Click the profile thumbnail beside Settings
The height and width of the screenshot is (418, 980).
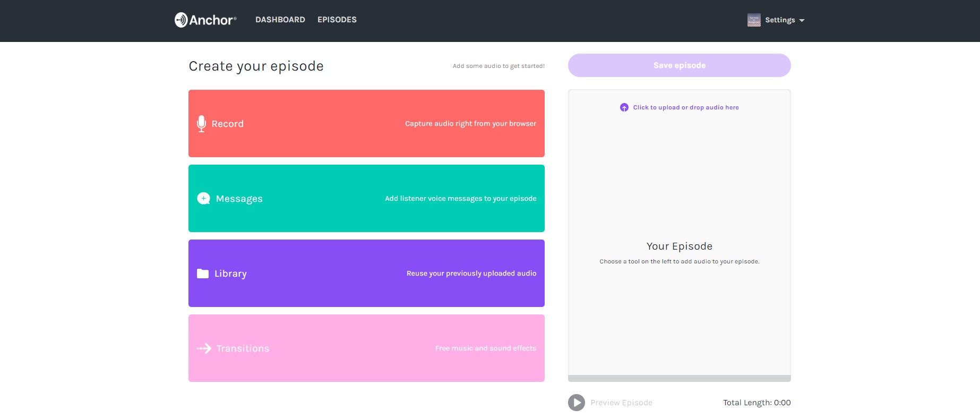click(754, 20)
